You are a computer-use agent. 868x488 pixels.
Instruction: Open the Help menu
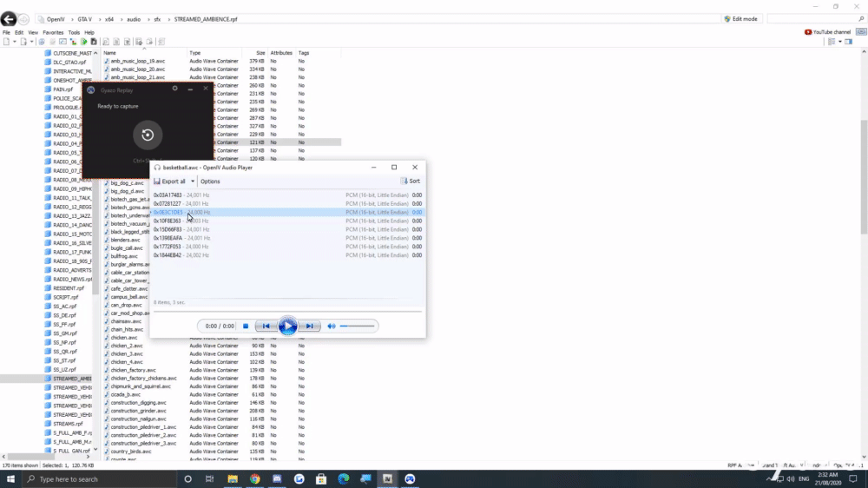click(89, 33)
